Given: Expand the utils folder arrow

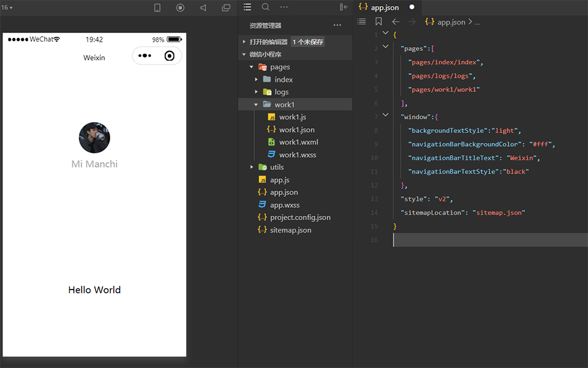Looking at the screenshot, I should (x=252, y=167).
